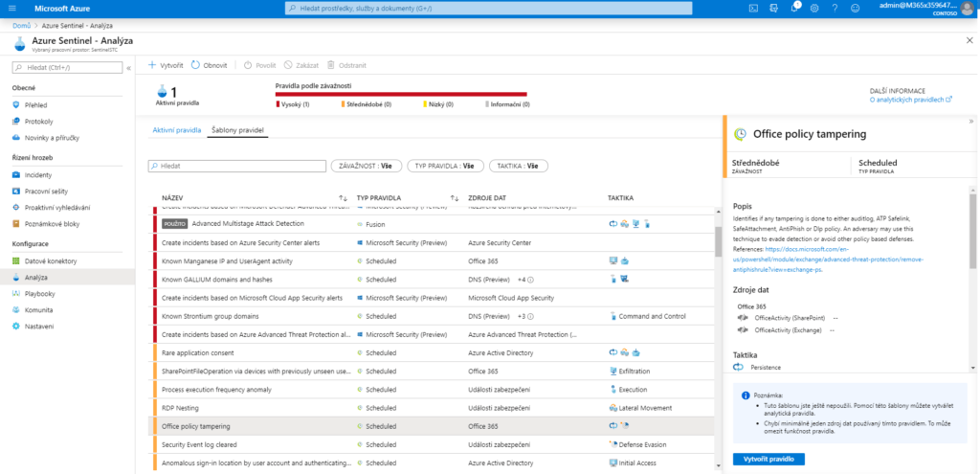Screen dimensions: 980x474
Task: Click the Vytvořit plus toolbar button
Action: tap(166, 65)
